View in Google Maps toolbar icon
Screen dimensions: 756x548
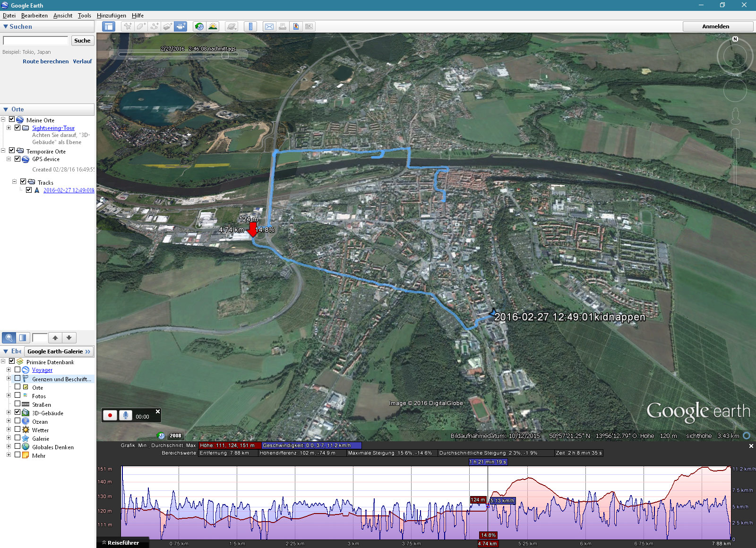point(309,26)
